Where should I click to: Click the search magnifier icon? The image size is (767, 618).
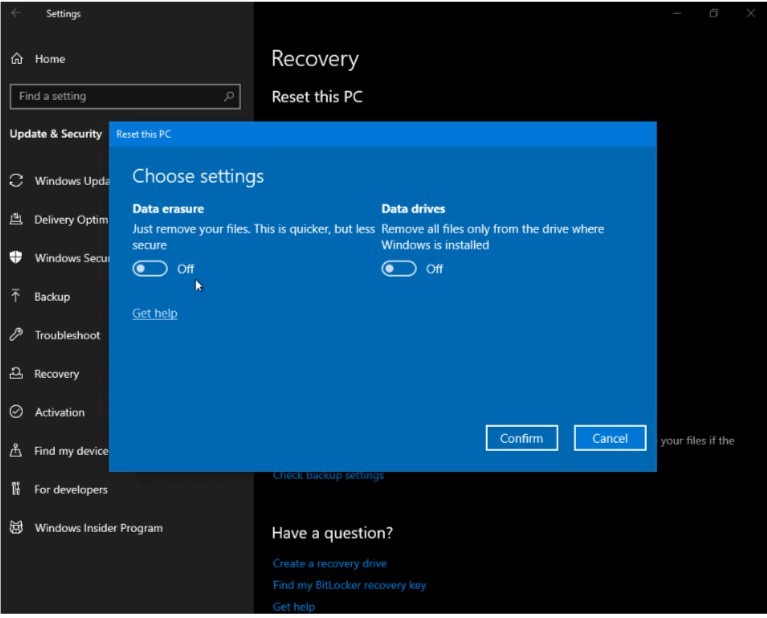[229, 97]
